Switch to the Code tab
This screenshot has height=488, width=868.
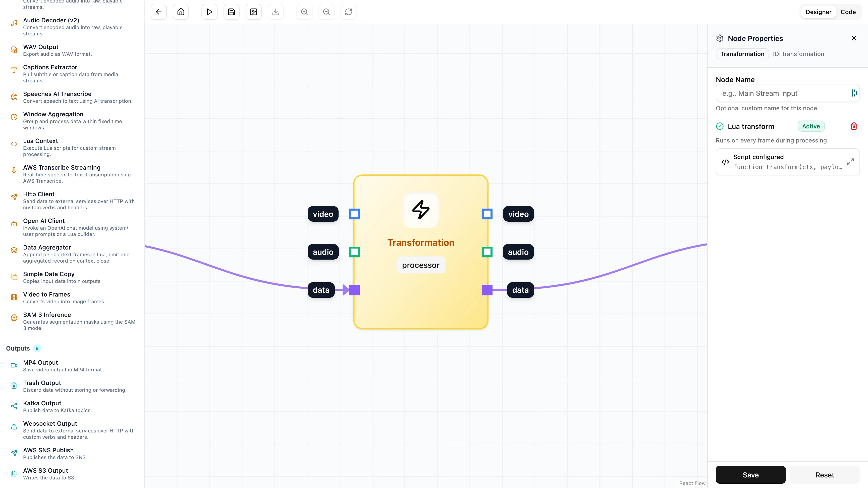click(x=848, y=12)
